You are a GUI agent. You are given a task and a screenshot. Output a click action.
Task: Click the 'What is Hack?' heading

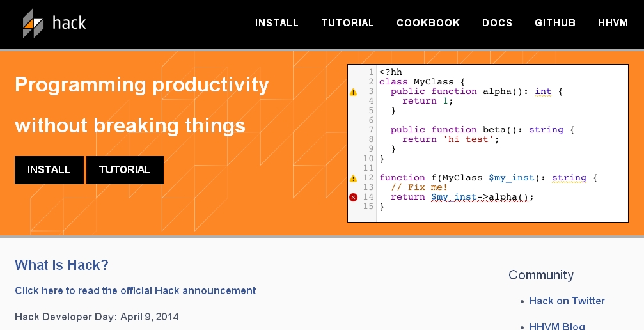click(x=61, y=265)
